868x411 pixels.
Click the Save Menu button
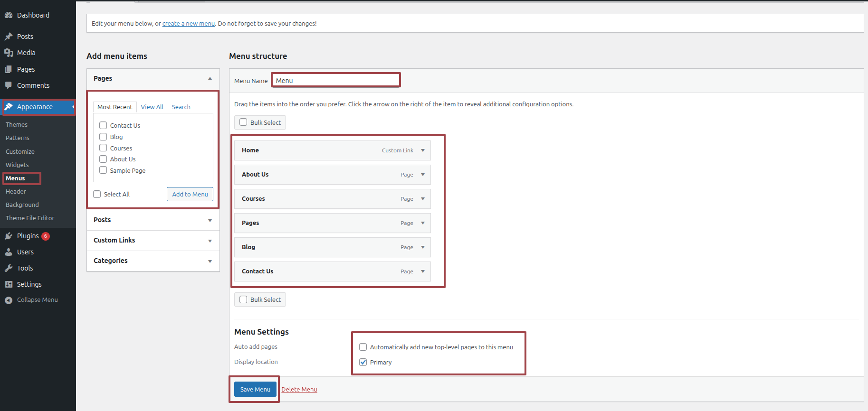tap(255, 389)
